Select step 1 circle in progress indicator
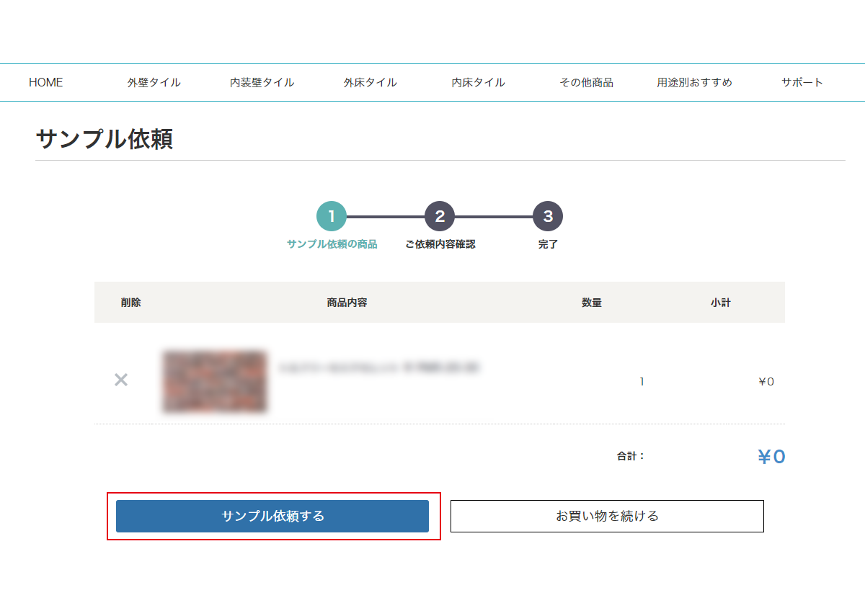 (x=332, y=216)
